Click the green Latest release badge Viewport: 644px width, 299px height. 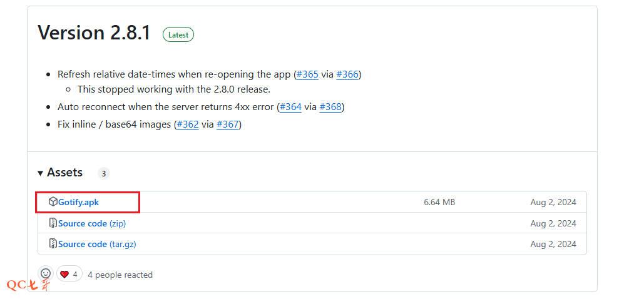(178, 35)
